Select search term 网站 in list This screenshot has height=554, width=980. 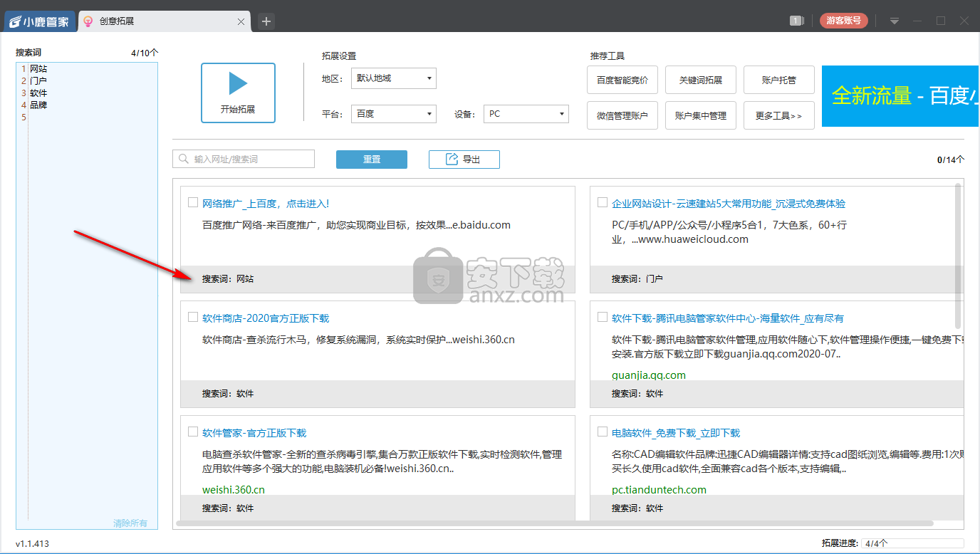(38, 69)
